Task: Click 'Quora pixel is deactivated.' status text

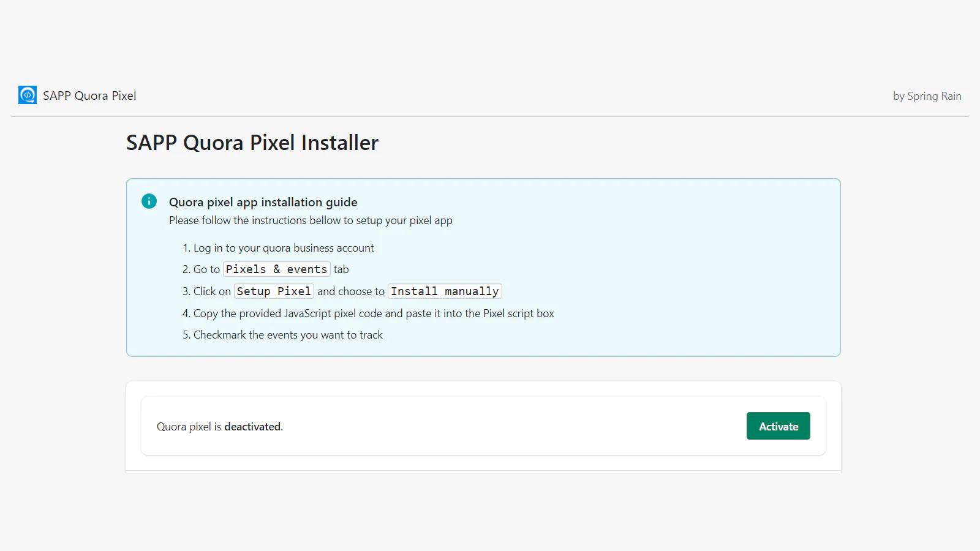Action: tap(220, 427)
